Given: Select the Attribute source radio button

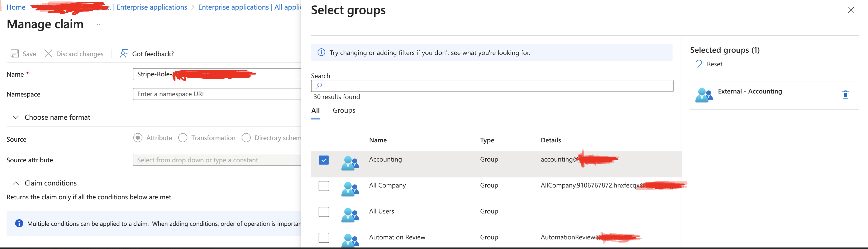Looking at the screenshot, I should (138, 138).
